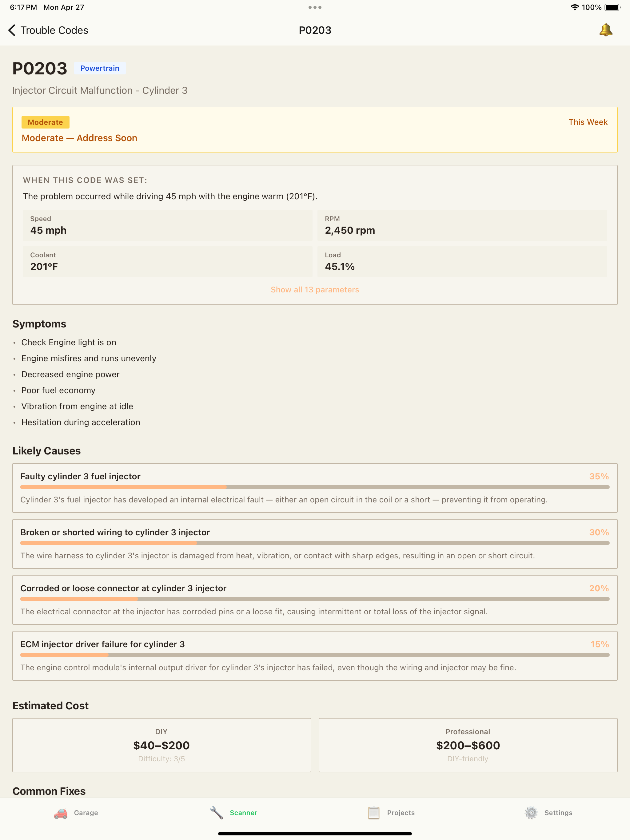630x840 pixels.
Task: Open the Settings tab
Action: coord(548,813)
